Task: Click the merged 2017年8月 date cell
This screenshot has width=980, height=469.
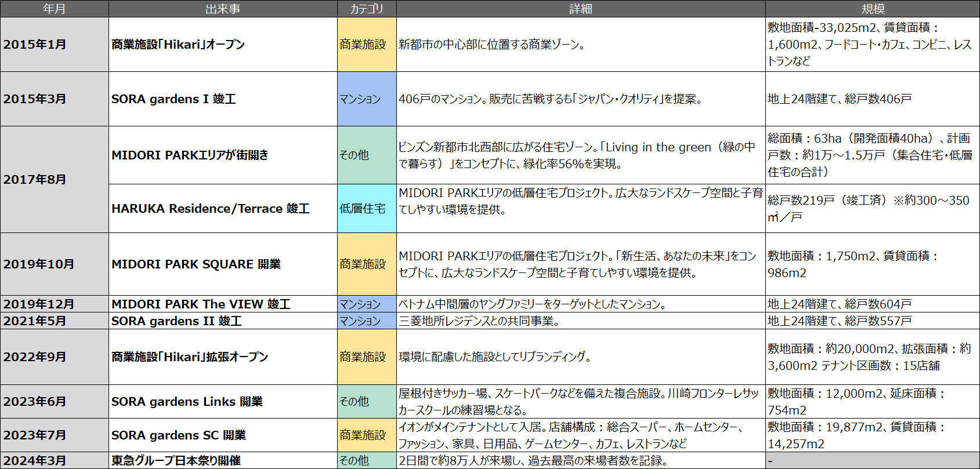Action: tap(54, 180)
